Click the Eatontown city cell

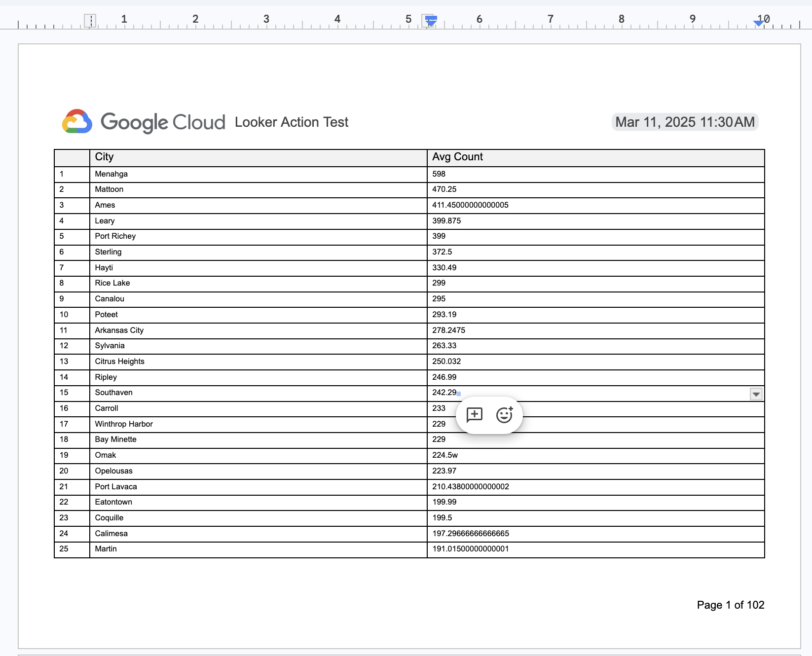click(x=258, y=502)
